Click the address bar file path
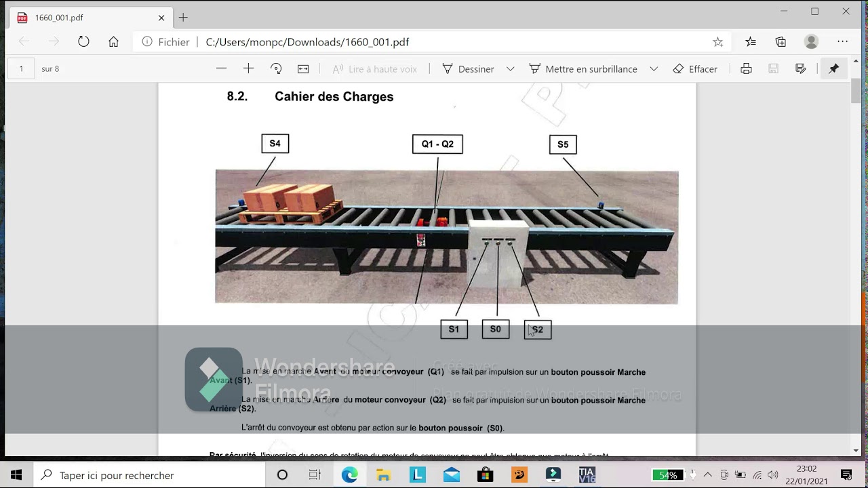Screen dimensions: 868x488 pyautogui.click(x=307, y=42)
